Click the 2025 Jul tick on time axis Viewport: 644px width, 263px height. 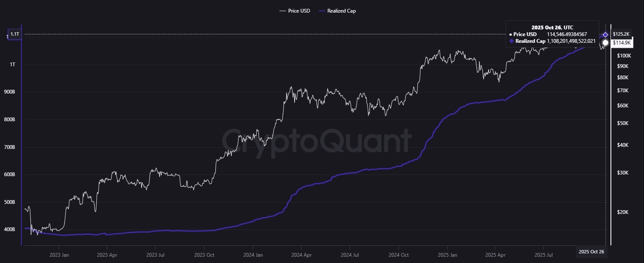(543, 255)
